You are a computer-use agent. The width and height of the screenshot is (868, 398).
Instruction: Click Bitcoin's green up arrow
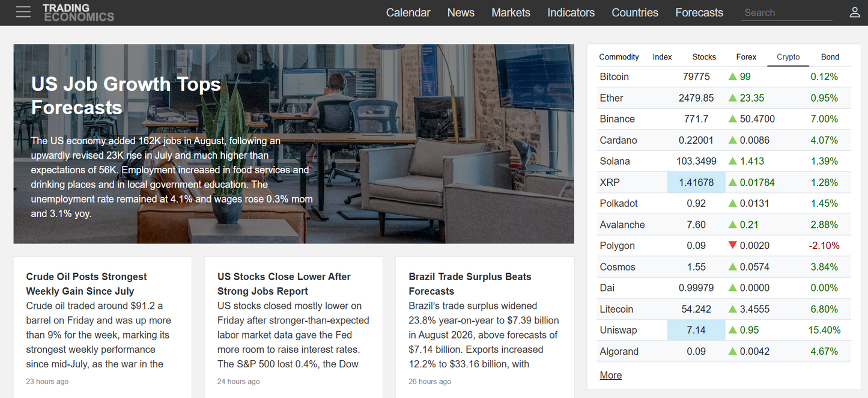pyautogui.click(x=732, y=77)
